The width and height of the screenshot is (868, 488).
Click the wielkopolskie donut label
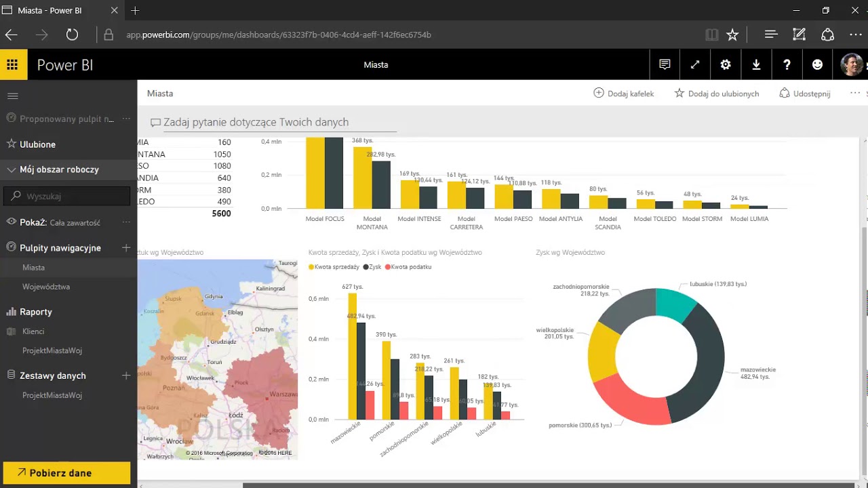[555, 333]
